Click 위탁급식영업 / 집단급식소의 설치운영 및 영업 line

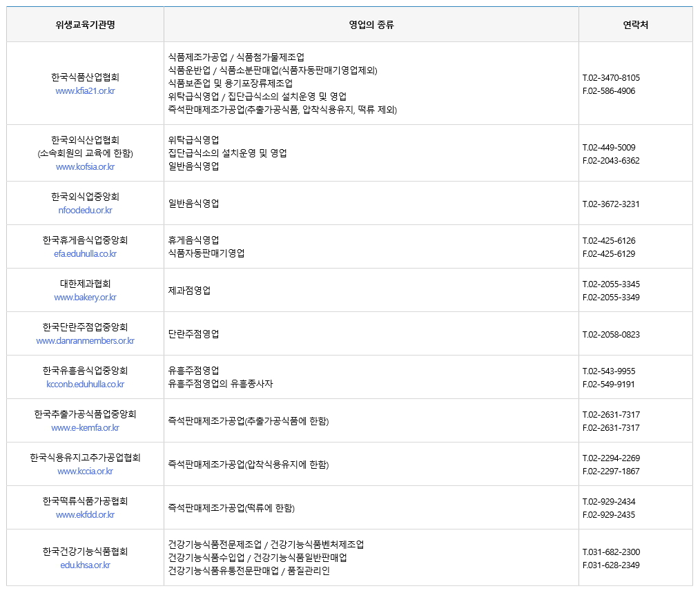pyautogui.click(x=257, y=97)
